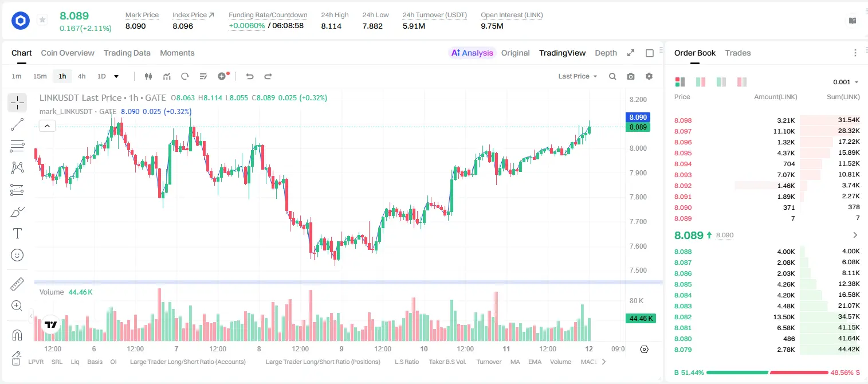Viewport: 868px width, 384px height.
Task: Show only sell orders in order book
Action: [x=742, y=82]
